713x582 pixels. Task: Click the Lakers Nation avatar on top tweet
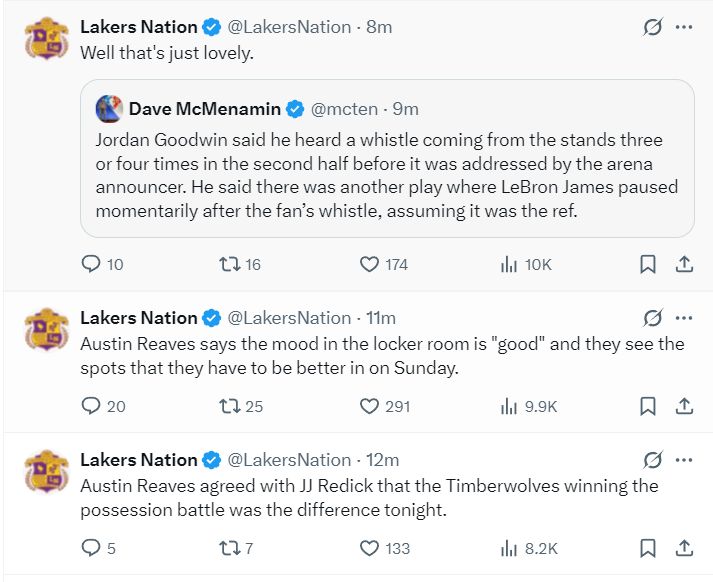coord(45,38)
